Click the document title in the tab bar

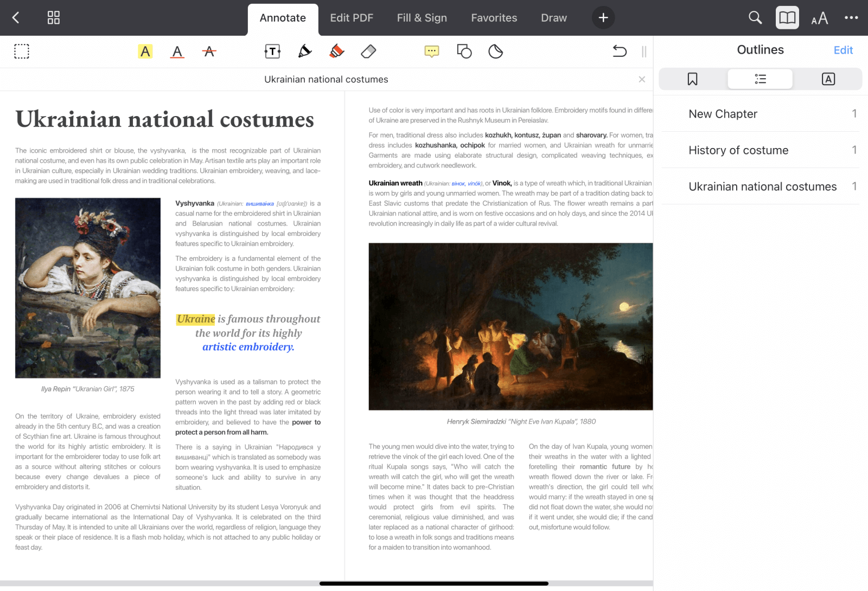coord(326,79)
